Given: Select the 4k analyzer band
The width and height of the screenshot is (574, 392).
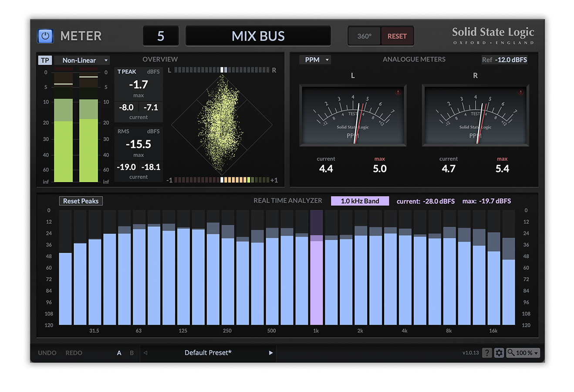Looking at the screenshot, I should [405, 267].
